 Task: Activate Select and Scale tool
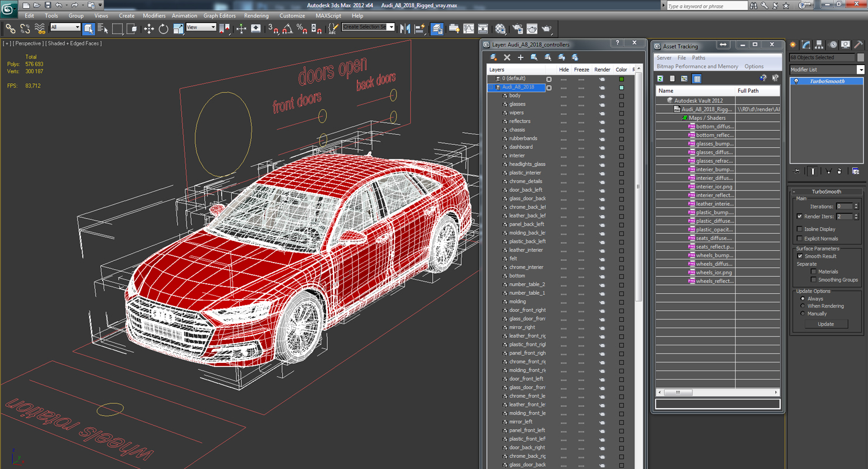click(x=178, y=28)
